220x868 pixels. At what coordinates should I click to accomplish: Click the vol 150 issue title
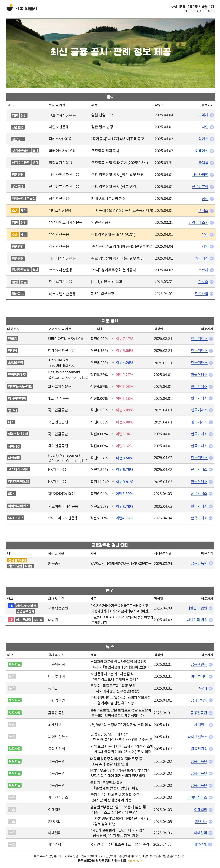tap(193, 7)
